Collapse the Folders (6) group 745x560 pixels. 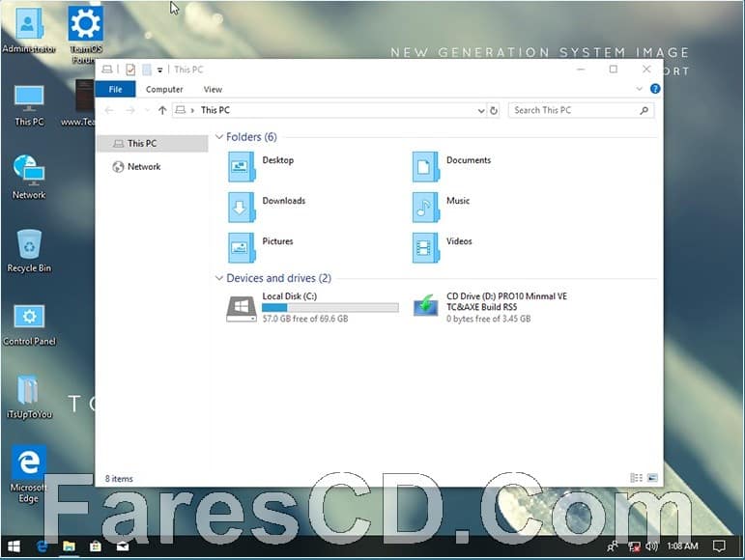click(x=219, y=137)
